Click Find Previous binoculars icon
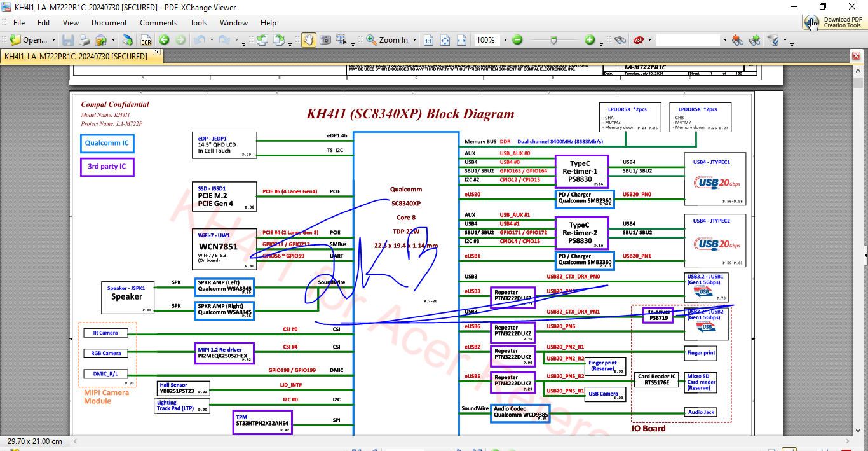 coord(738,39)
